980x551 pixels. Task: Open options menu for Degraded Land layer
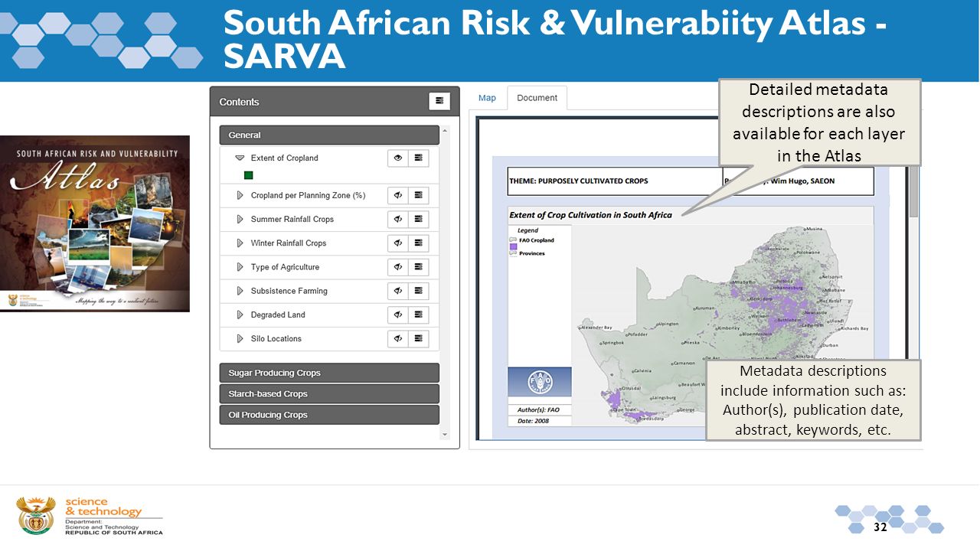point(419,315)
